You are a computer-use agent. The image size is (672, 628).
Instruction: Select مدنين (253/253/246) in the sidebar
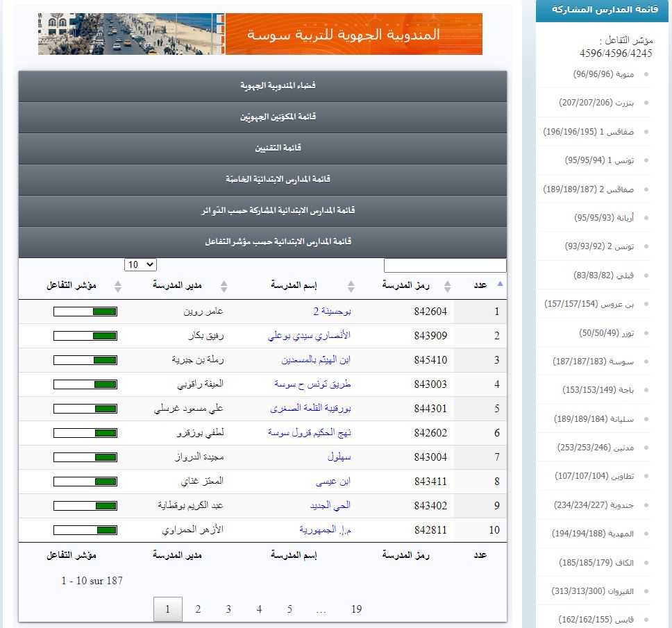(x=595, y=448)
